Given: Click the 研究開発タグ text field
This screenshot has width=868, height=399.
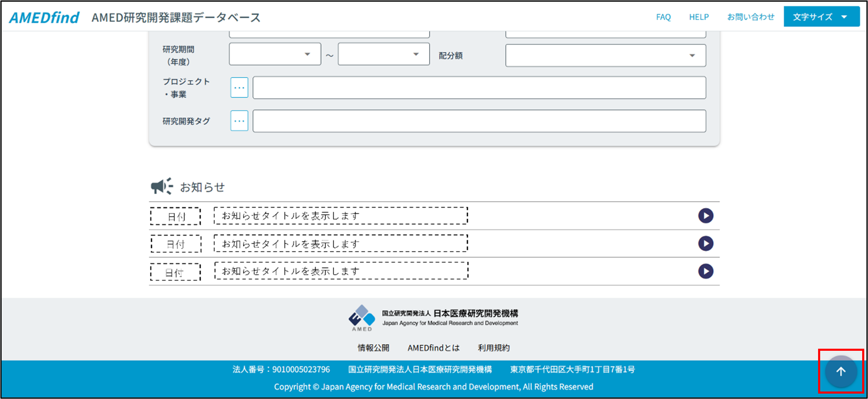Looking at the screenshot, I should (x=479, y=121).
